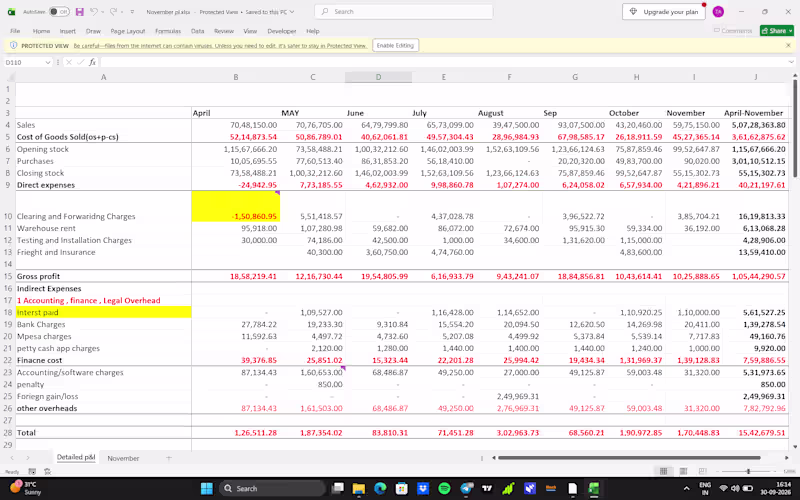Open Customize Quick Access Toolbar dropdown
The image size is (800, 500).
(x=132, y=11)
